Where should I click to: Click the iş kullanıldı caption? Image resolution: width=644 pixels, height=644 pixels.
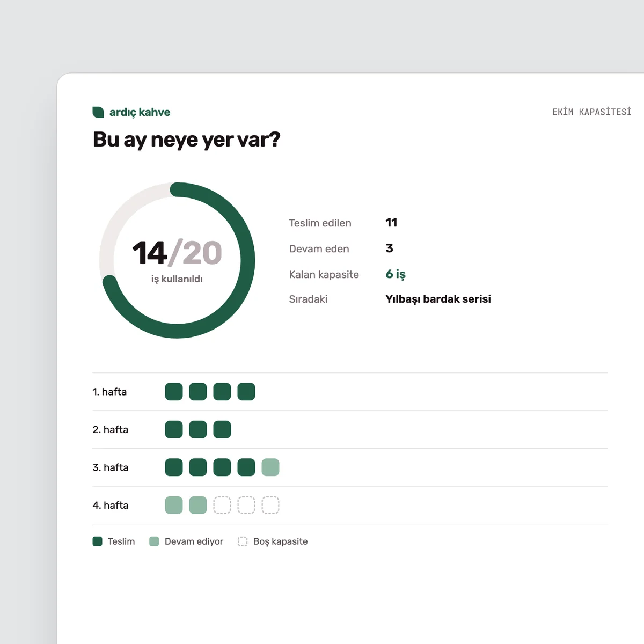pos(177,279)
